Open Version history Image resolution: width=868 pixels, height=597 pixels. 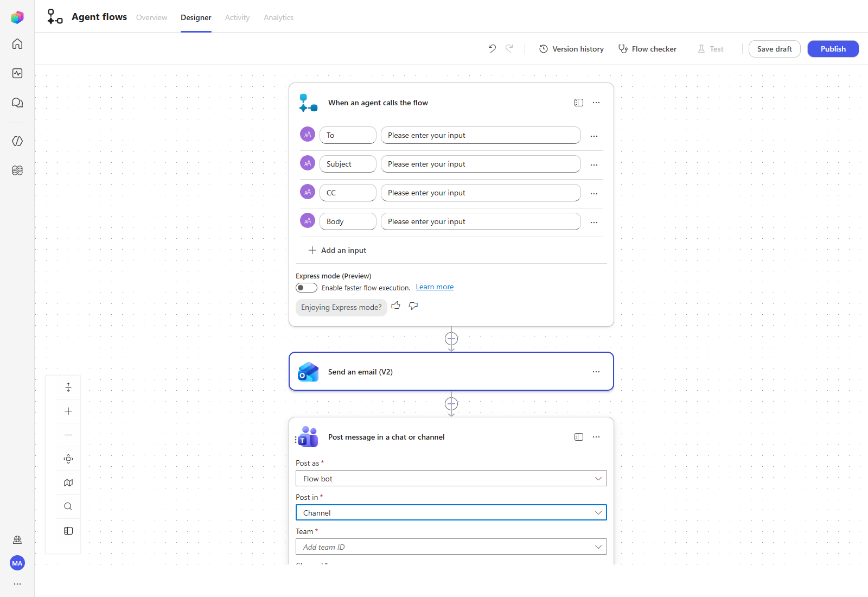[571, 49]
